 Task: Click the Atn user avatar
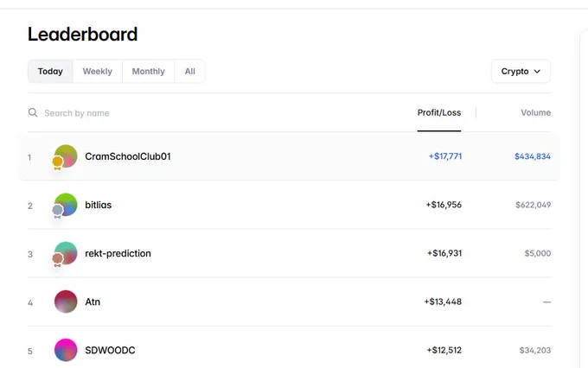[x=66, y=301]
